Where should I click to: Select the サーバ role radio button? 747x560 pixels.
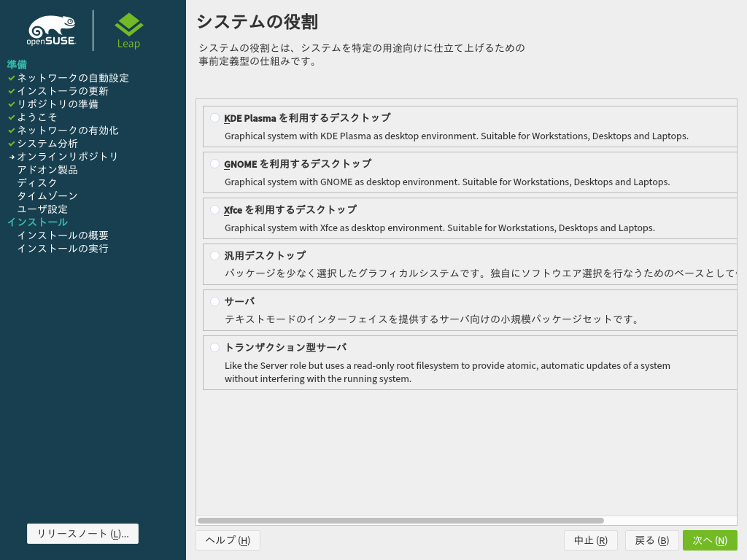tap(215, 301)
